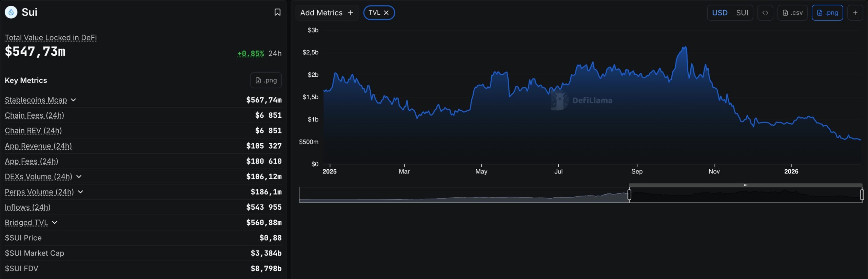
Task: Click the $SUI Market Cap label
Action: 34,253
